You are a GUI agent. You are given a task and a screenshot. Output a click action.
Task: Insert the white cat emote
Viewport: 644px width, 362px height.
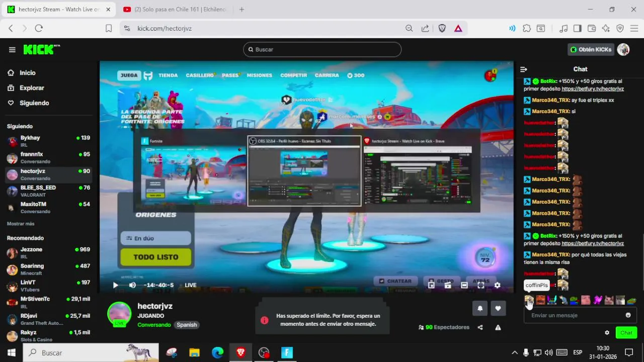pyautogui.click(x=609, y=300)
